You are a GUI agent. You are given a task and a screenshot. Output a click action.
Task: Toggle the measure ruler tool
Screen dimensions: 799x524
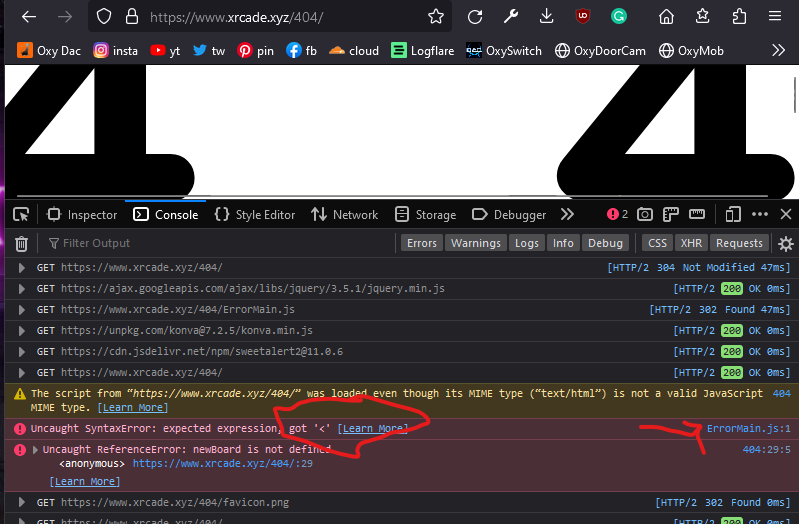[697, 214]
